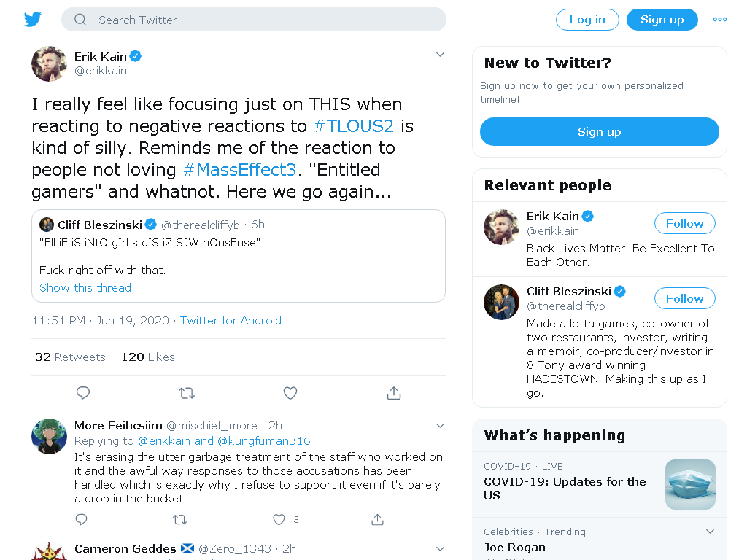View the 32 Retweets list

coord(70,357)
